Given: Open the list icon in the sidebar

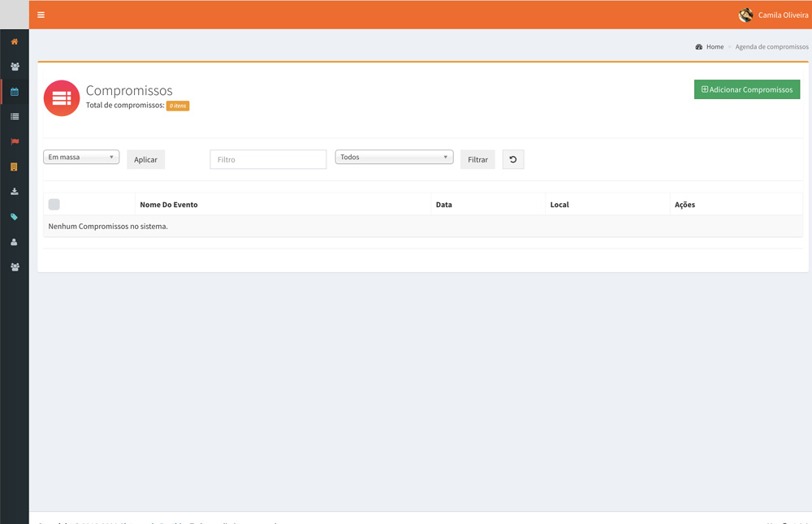Looking at the screenshot, I should coord(15,117).
